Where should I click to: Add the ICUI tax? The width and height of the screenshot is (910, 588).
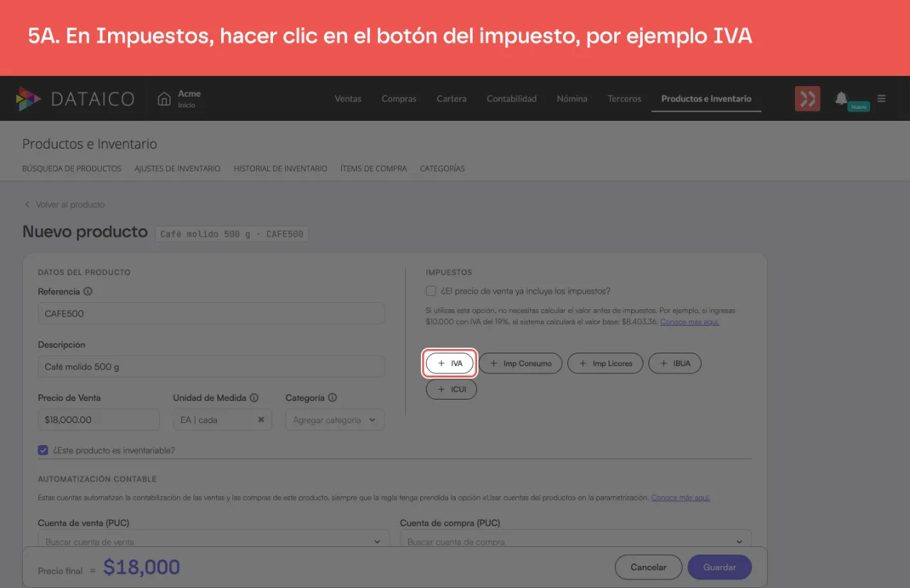click(451, 390)
